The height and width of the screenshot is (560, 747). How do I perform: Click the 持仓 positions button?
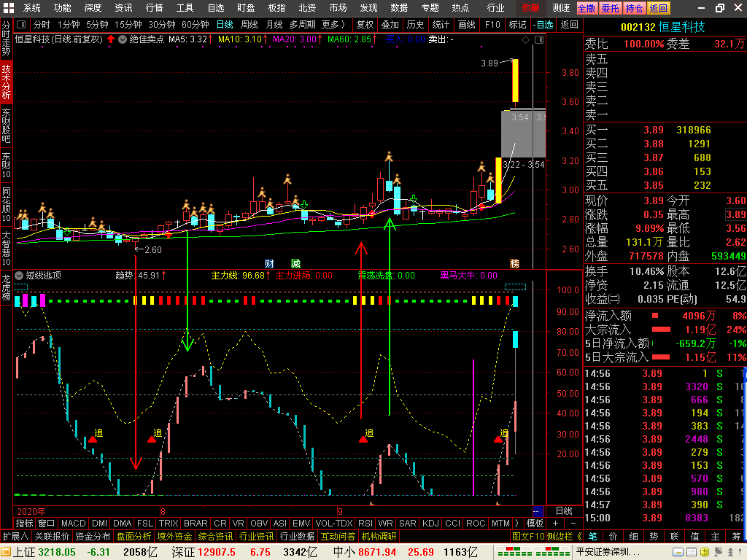point(634,8)
